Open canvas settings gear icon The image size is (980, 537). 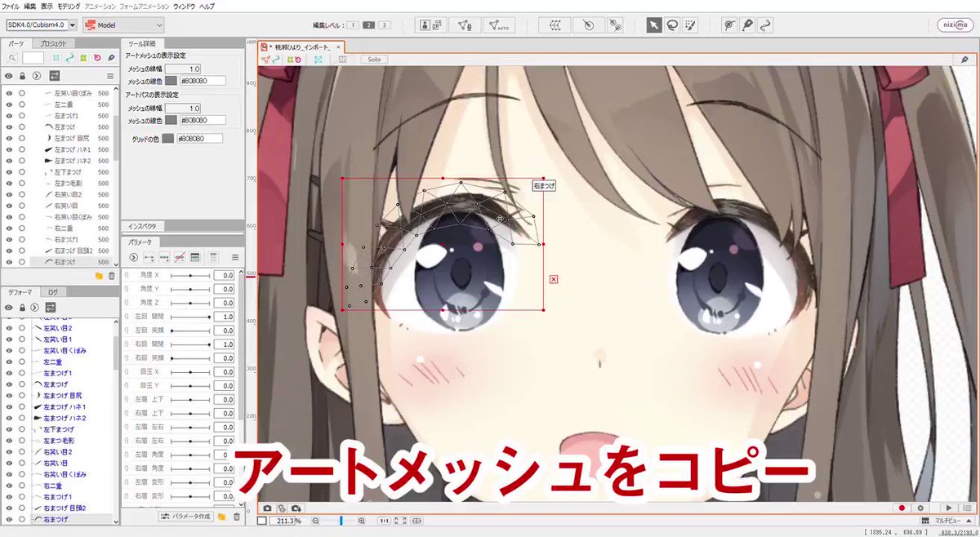919,508
